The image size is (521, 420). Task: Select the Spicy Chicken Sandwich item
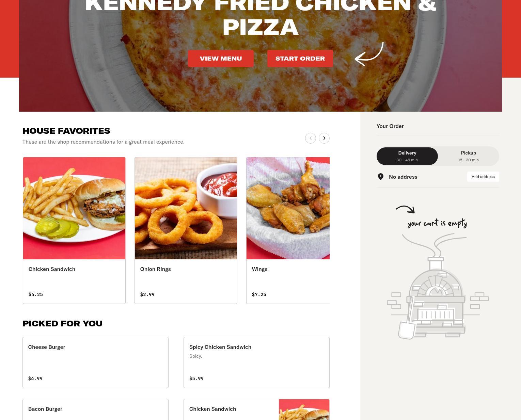coord(256,362)
